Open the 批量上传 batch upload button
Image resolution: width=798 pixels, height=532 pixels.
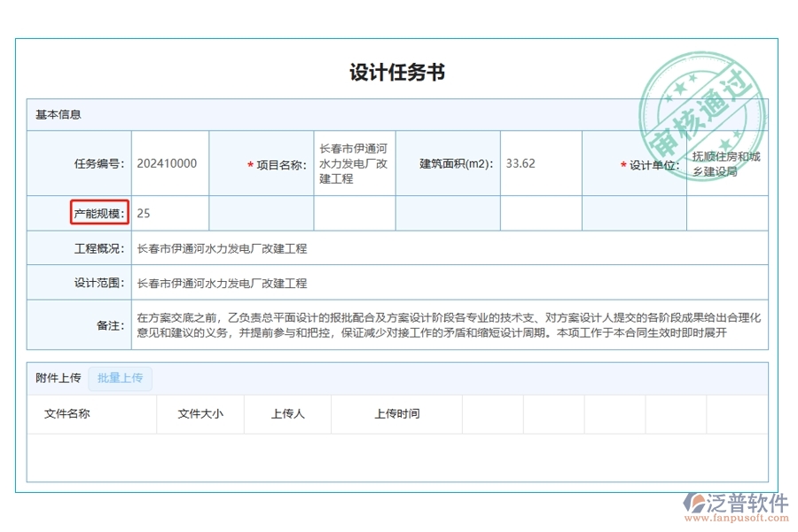click(x=121, y=378)
